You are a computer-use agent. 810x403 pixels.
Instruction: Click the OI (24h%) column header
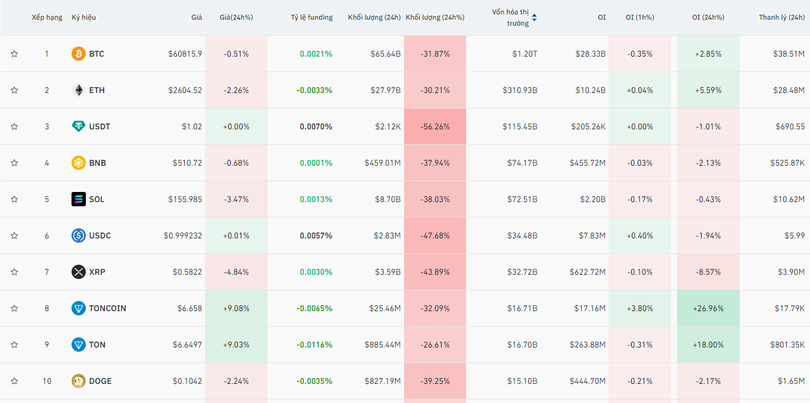pos(710,18)
